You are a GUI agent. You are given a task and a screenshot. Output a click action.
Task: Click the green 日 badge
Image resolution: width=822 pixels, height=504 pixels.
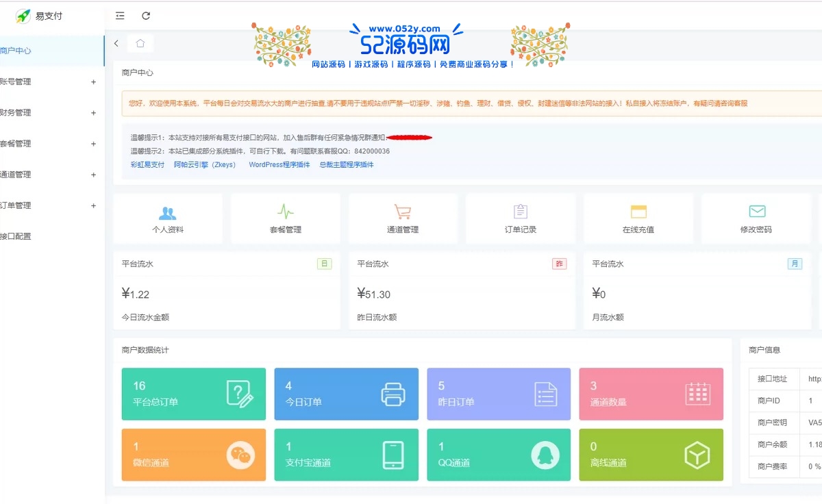(325, 264)
